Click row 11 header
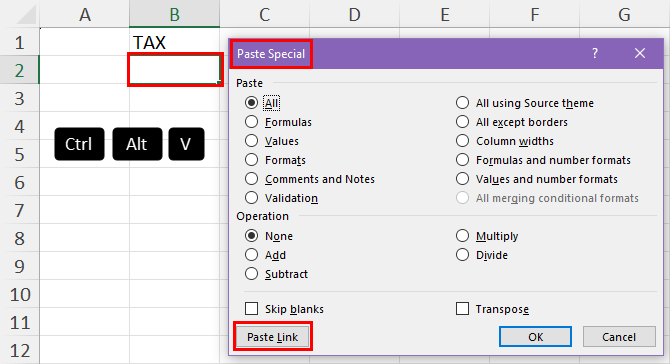670x364 pixels. (20, 322)
